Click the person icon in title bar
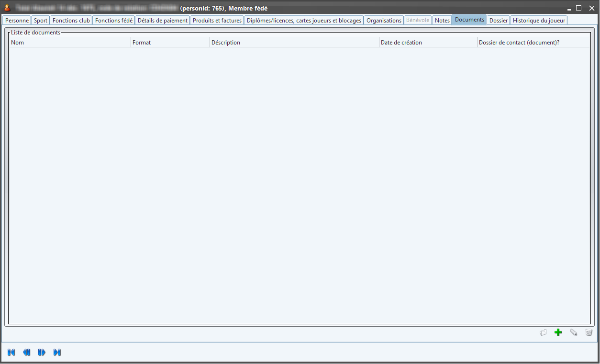This screenshot has width=600, height=364. pyautogui.click(x=7, y=8)
